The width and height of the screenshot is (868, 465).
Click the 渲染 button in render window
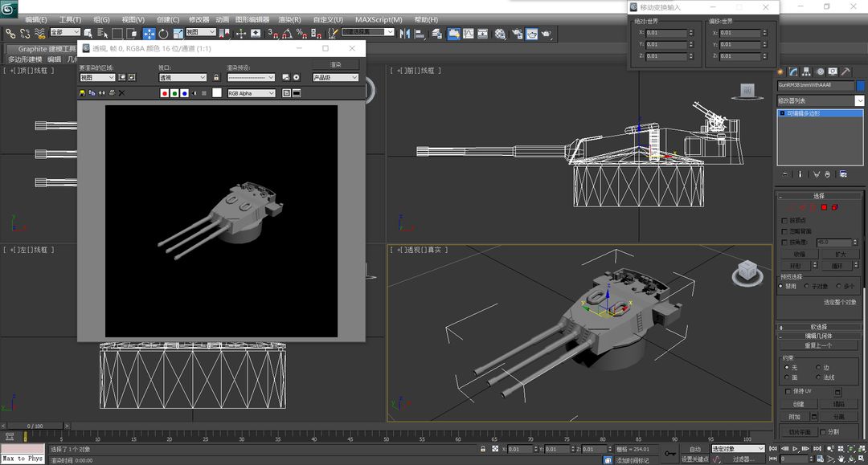pyautogui.click(x=335, y=65)
